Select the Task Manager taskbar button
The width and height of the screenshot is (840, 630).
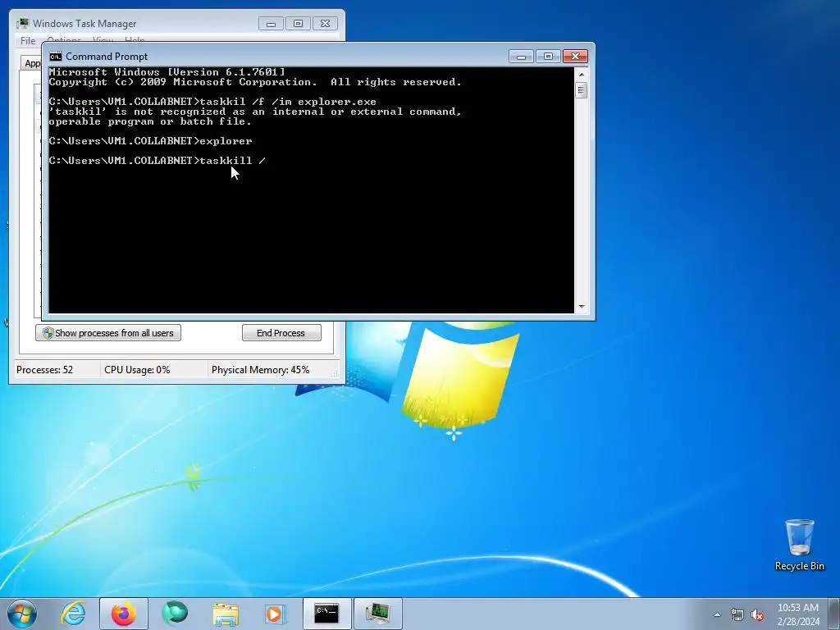pyautogui.click(x=377, y=614)
